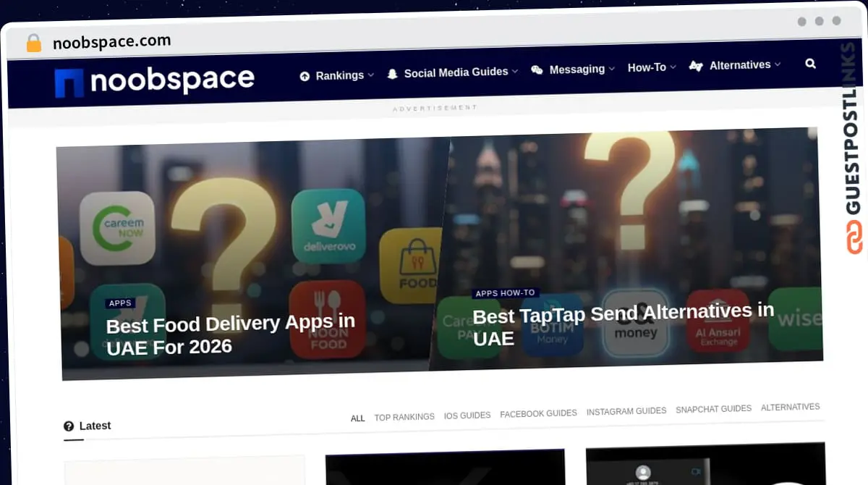
Task: Expand the Social Media Guides chevron
Action: pos(515,71)
